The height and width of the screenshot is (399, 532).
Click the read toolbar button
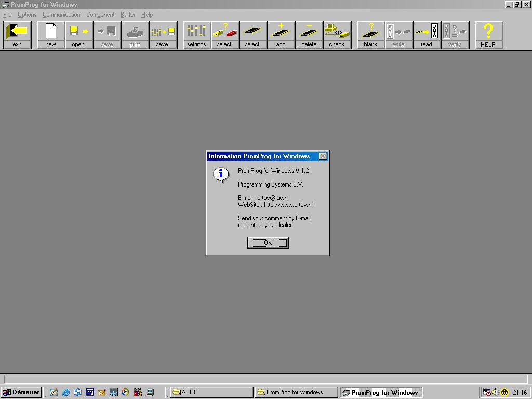pyautogui.click(x=427, y=35)
